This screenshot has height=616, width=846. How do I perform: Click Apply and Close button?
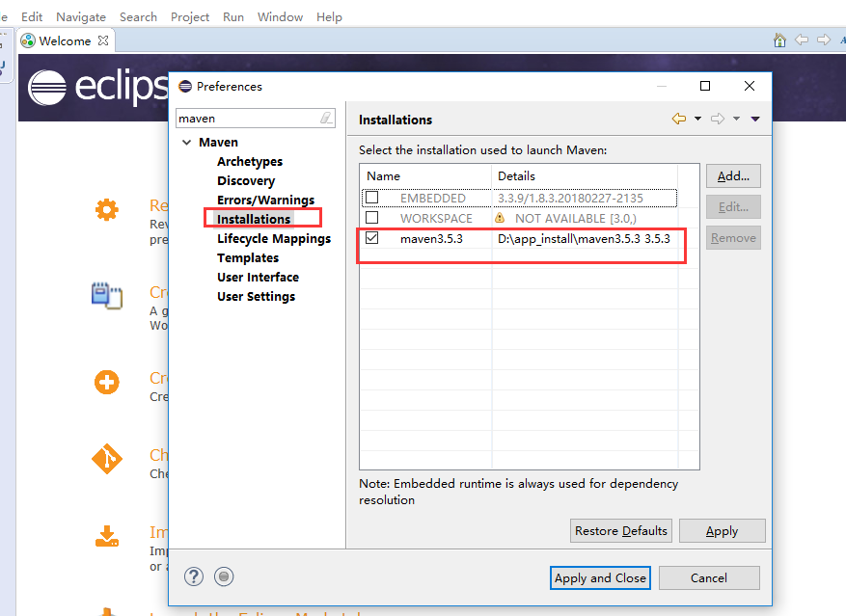[600, 577]
